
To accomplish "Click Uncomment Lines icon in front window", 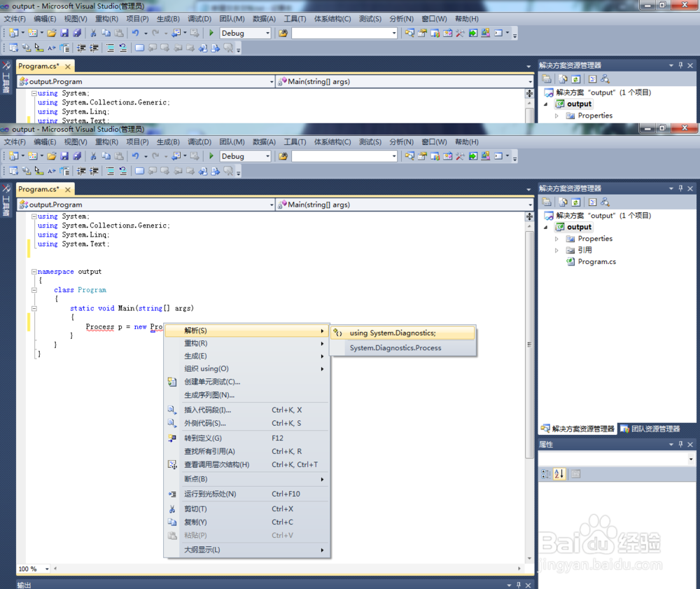I will pyautogui.click(x=122, y=171).
